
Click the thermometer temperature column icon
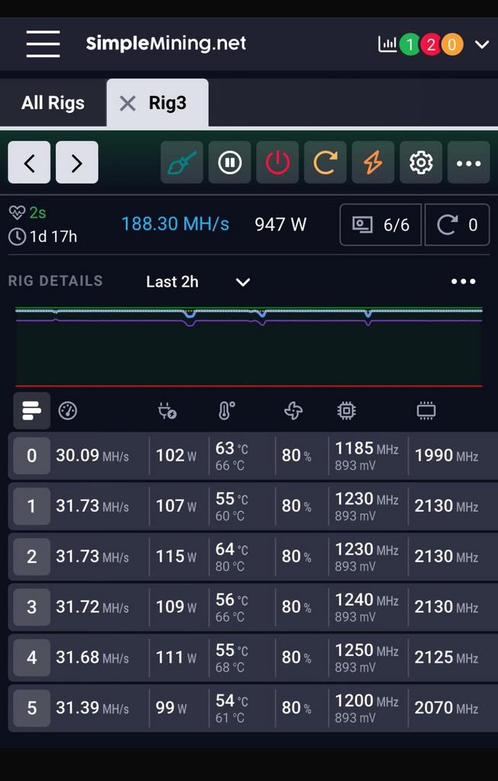pyautogui.click(x=227, y=411)
